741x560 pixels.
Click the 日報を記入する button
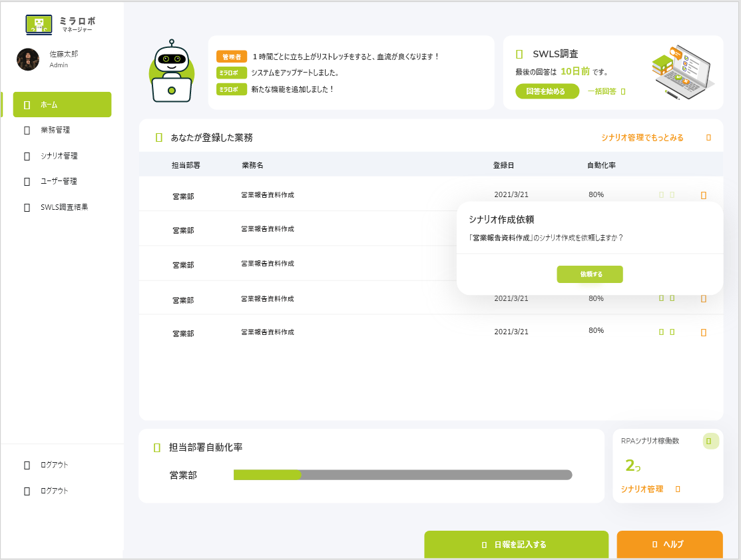(517, 544)
